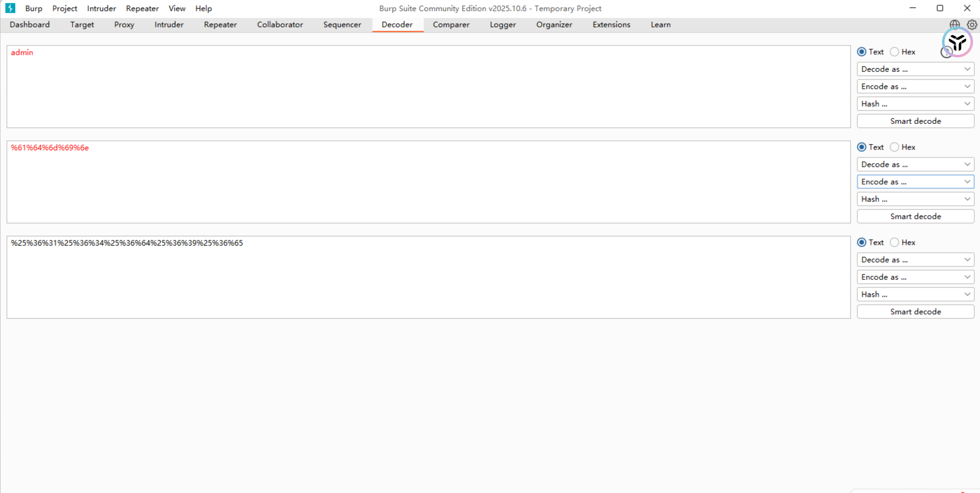
Task: Click Smart decode in the first row
Action: point(915,121)
